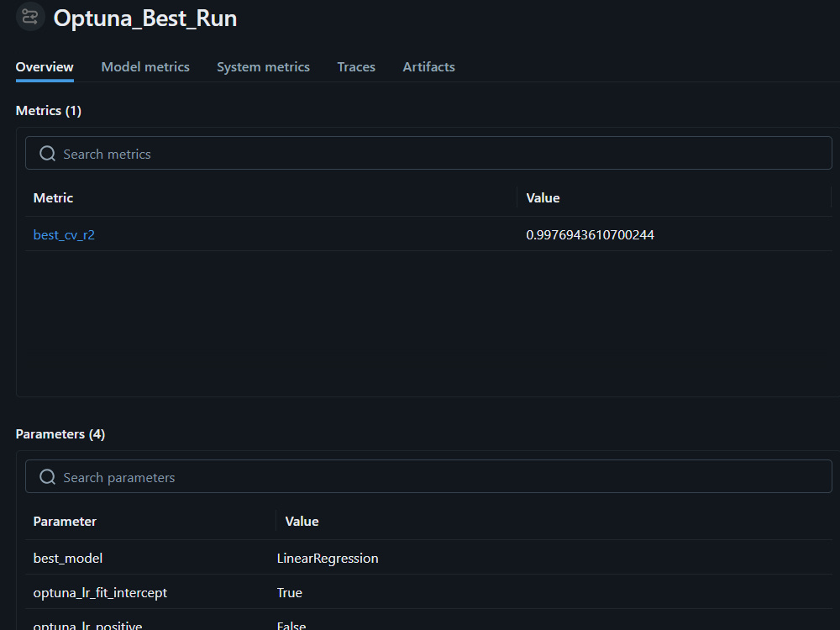Click the Parameters (4) section heading
840x630 pixels.
tap(60, 434)
